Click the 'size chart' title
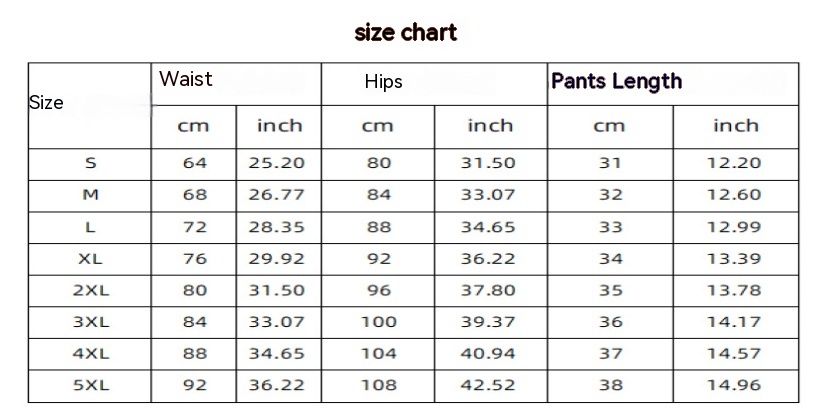835x413 pixels. pos(406,33)
